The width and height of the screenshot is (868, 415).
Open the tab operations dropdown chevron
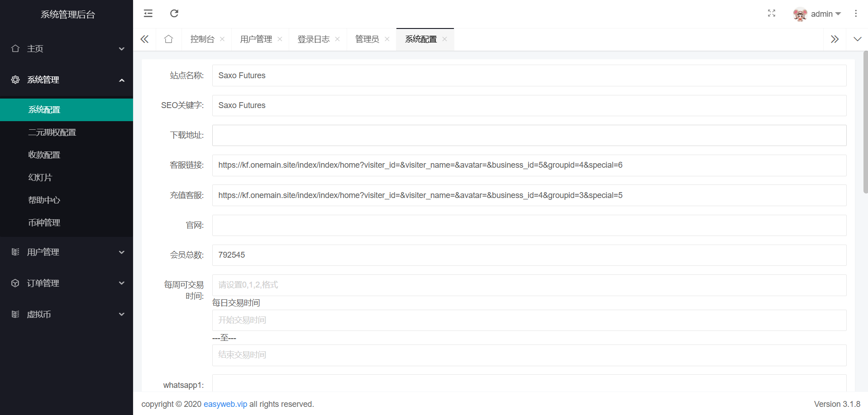857,39
